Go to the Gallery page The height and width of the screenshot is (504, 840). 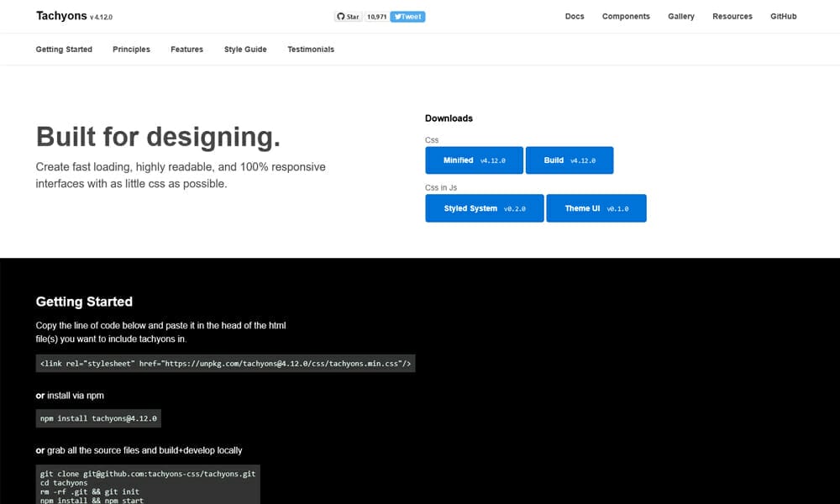681,17
